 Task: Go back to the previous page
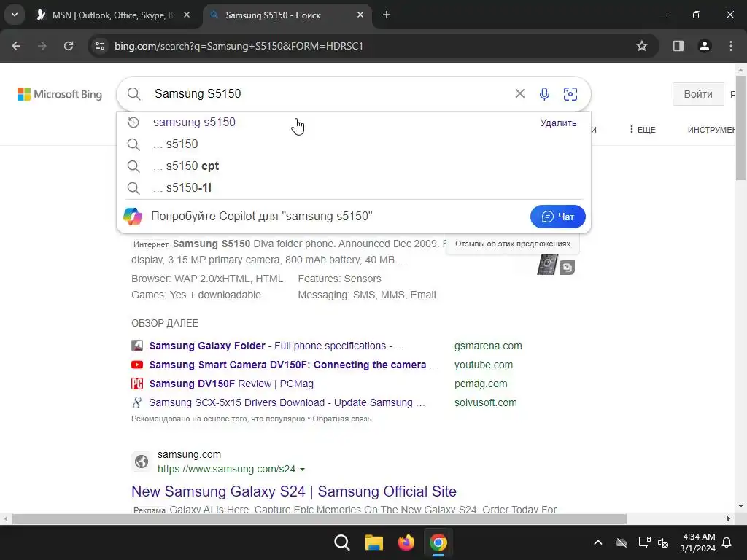[16, 46]
